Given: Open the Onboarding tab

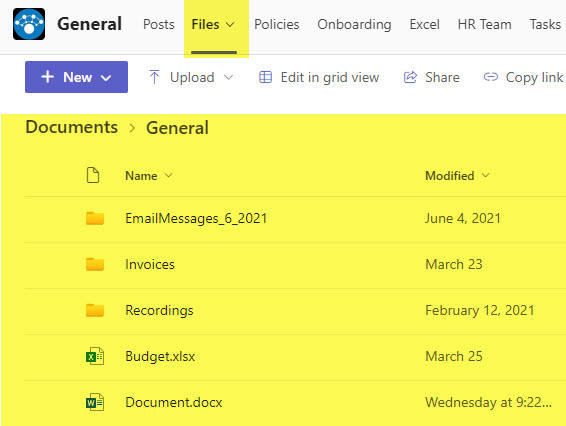Looking at the screenshot, I should [354, 25].
